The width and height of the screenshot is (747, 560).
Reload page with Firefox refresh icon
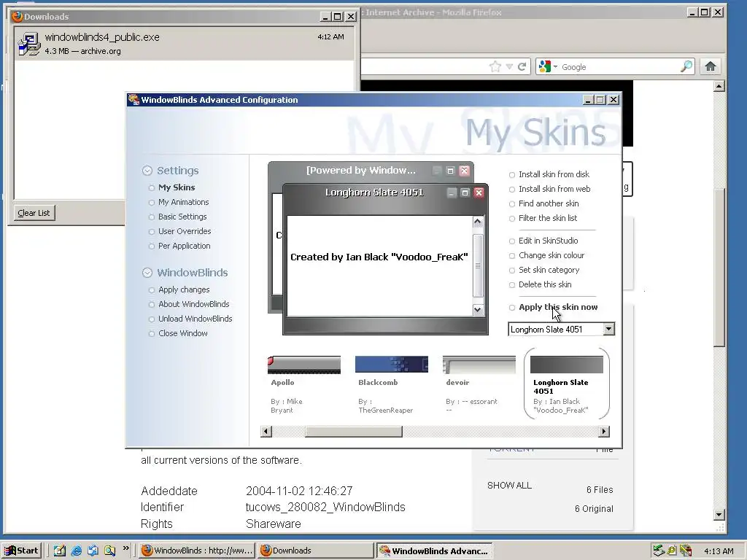(522, 66)
